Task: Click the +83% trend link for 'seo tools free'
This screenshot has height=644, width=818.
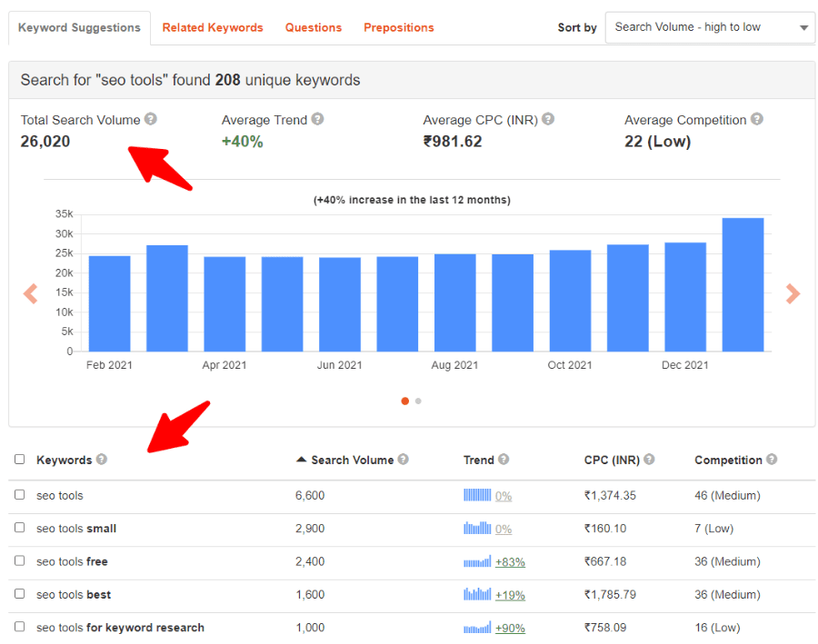Action: [510, 561]
